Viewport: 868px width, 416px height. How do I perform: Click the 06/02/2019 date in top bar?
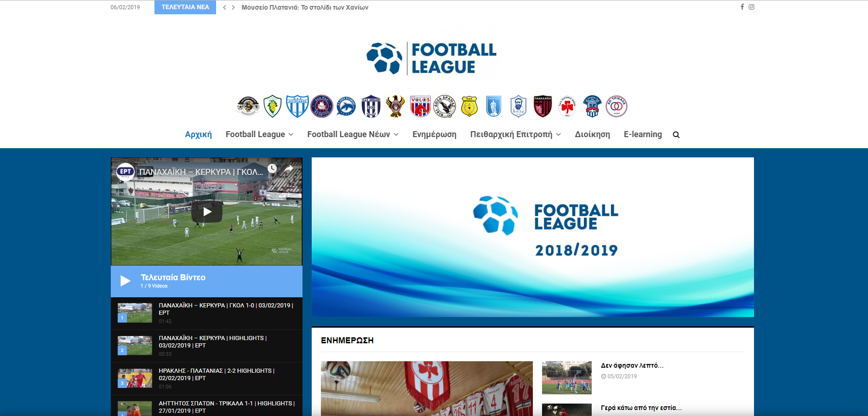coord(125,7)
